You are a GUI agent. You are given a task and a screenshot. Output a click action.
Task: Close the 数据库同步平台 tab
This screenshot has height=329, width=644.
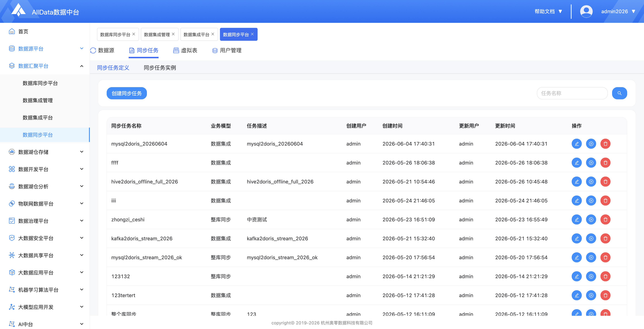134,34
